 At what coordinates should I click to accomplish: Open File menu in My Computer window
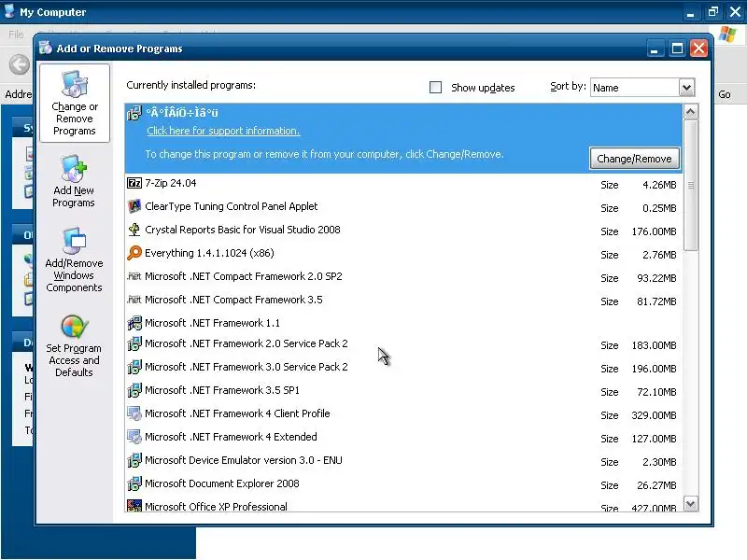click(16, 35)
